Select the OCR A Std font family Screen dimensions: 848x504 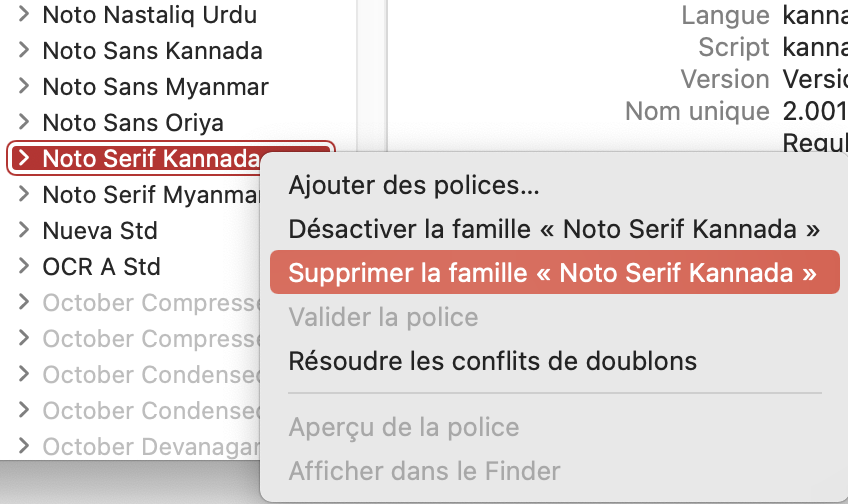click(x=101, y=267)
